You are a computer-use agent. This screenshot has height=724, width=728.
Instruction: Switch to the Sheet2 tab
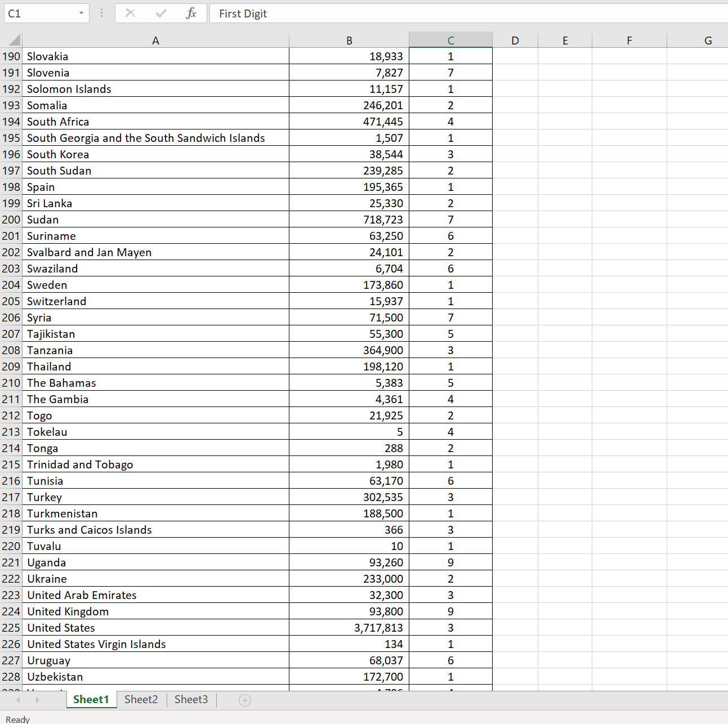[141, 699]
